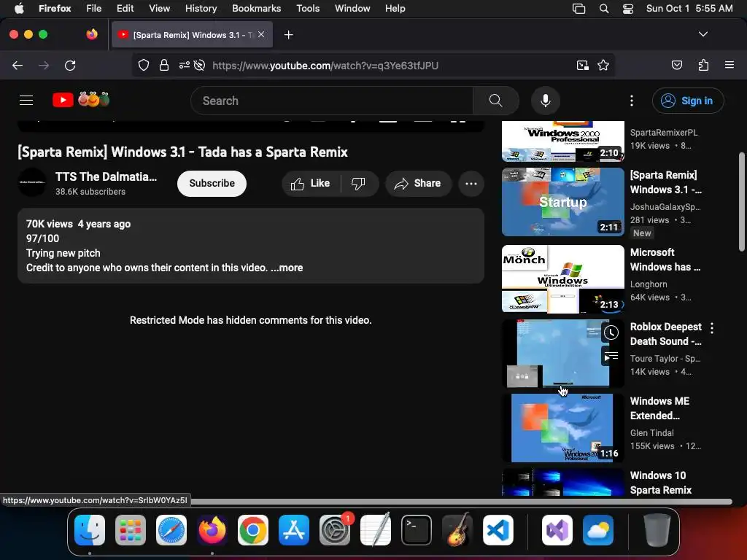Screen dimensions: 747x560
Task: Open Mönch Windows 2:13 thumbnail
Action: pos(563,279)
